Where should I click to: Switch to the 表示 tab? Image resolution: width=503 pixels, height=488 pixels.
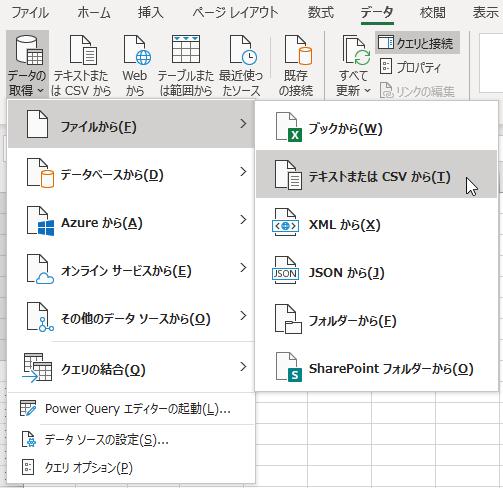485,13
